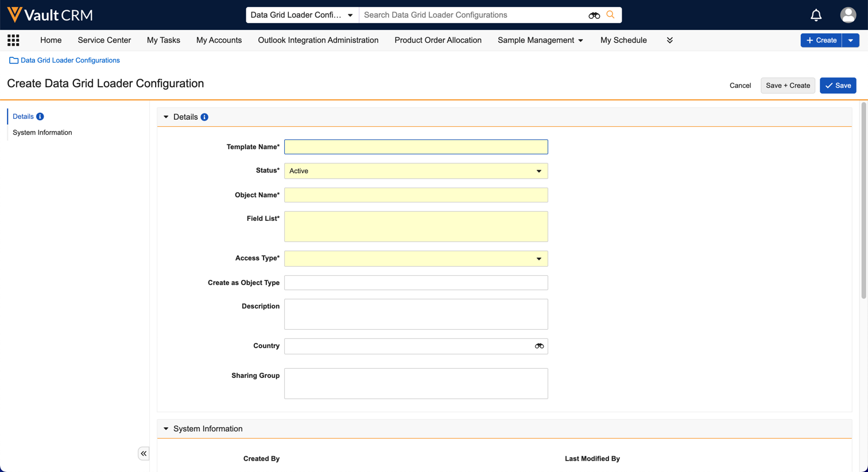Click the orange search magnifier icon
Screen dimensions: 868x472
pos(610,15)
